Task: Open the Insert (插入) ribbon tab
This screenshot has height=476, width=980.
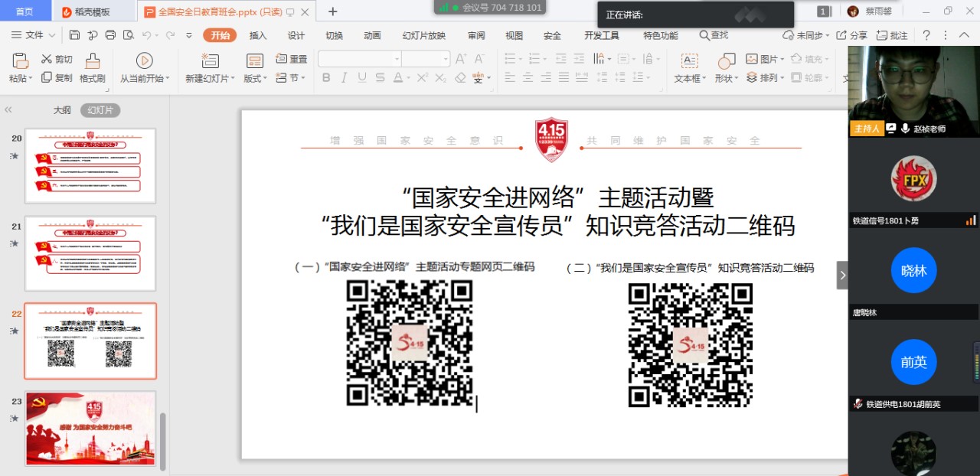Action: click(258, 35)
